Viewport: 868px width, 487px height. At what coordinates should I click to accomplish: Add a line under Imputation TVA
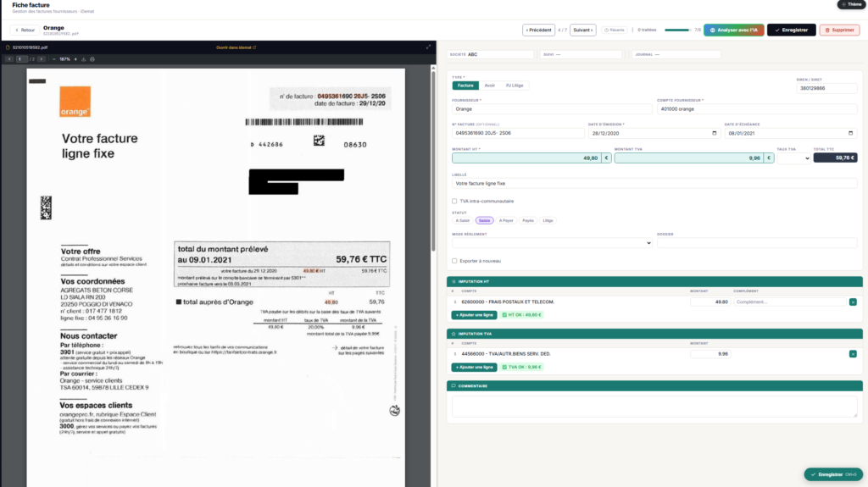[474, 367]
